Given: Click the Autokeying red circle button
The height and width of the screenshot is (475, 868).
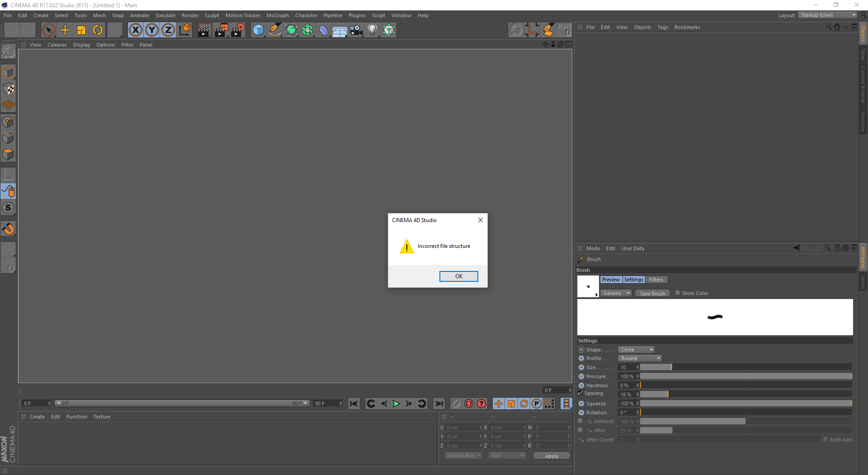Looking at the screenshot, I should (x=469, y=404).
